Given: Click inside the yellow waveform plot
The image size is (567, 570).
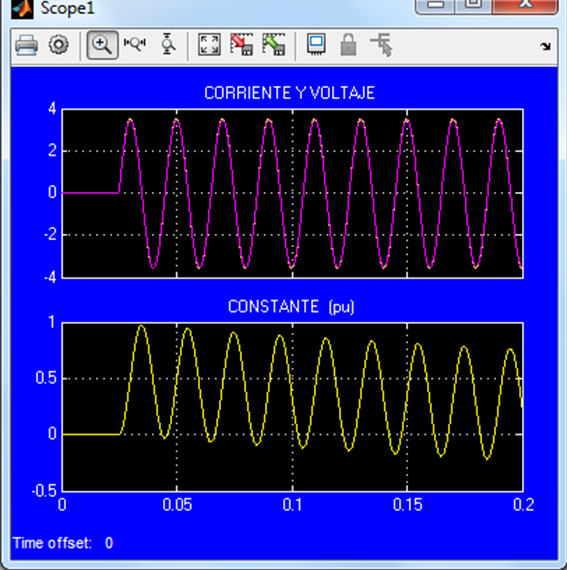Looking at the screenshot, I should [293, 407].
